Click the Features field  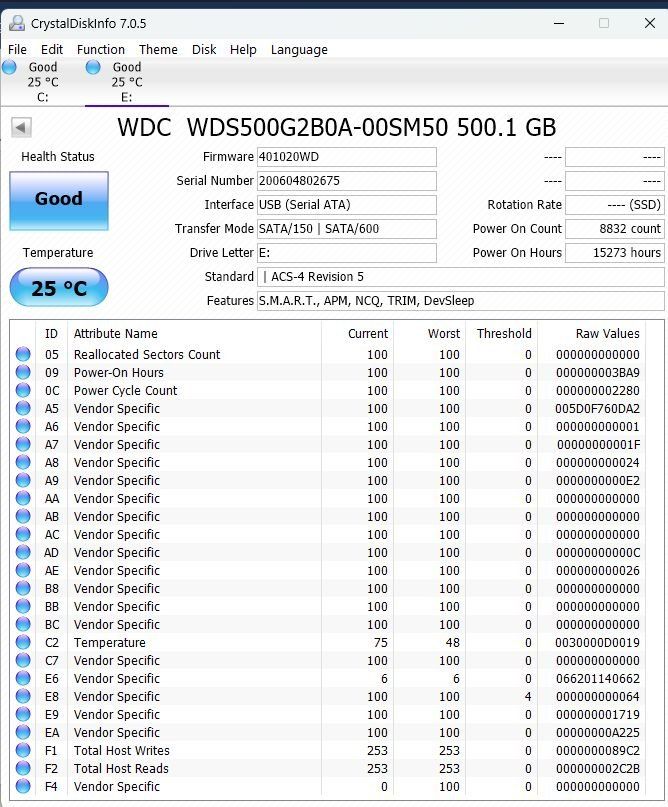click(x=461, y=301)
